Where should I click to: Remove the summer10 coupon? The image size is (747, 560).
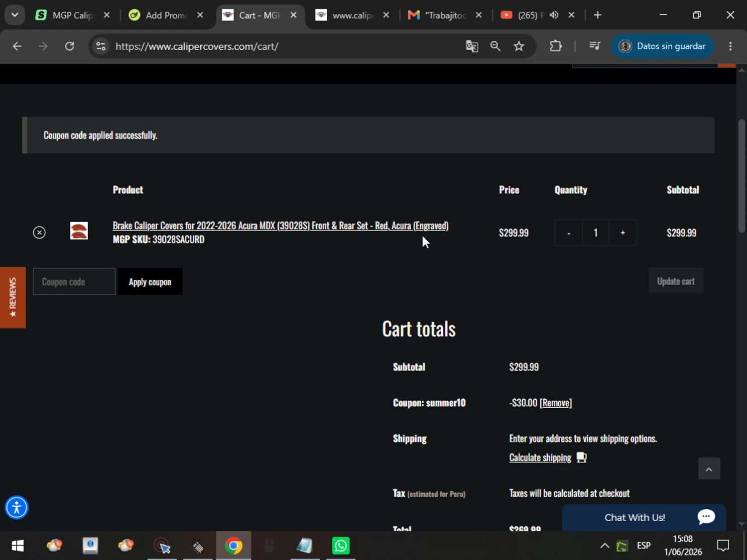[556, 403]
